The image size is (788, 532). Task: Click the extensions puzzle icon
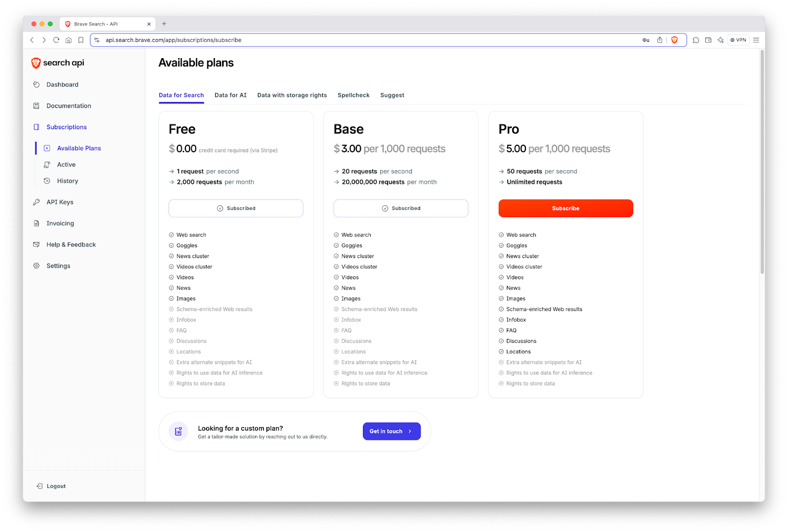point(696,40)
